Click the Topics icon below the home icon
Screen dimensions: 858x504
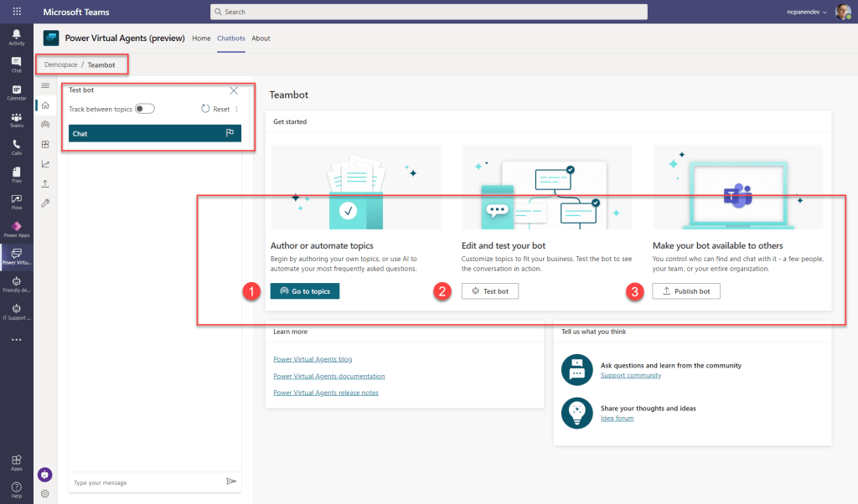pyautogui.click(x=45, y=124)
